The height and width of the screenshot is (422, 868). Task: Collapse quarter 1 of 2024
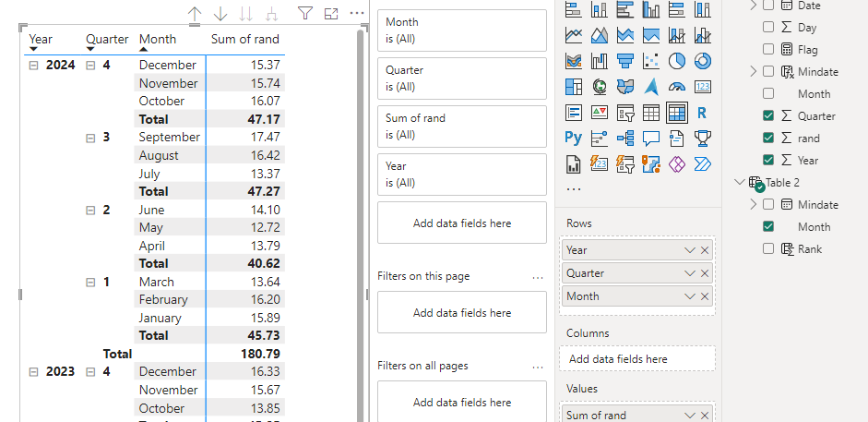click(x=90, y=283)
